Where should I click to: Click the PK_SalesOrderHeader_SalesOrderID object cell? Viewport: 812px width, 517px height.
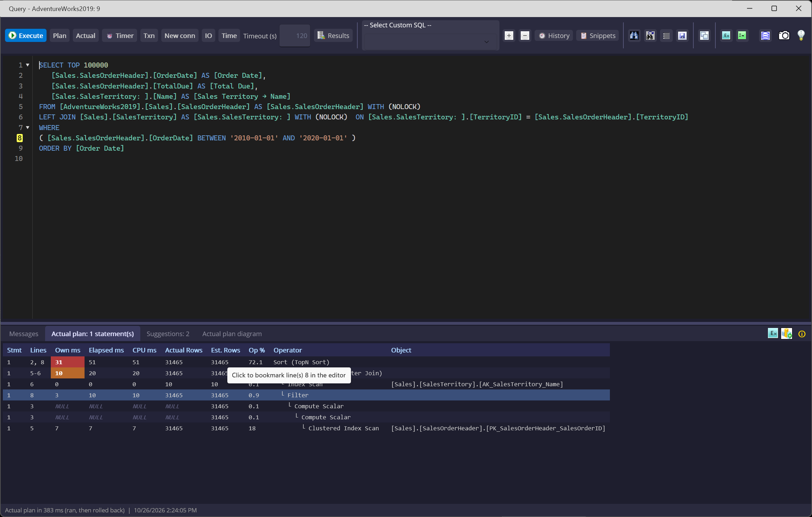[498, 428]
